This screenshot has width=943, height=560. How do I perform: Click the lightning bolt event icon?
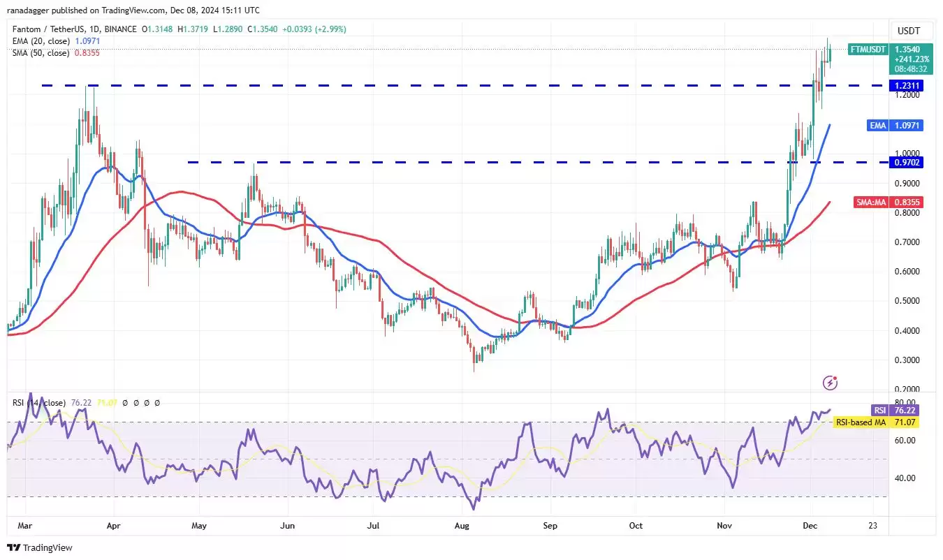(830, 382)
